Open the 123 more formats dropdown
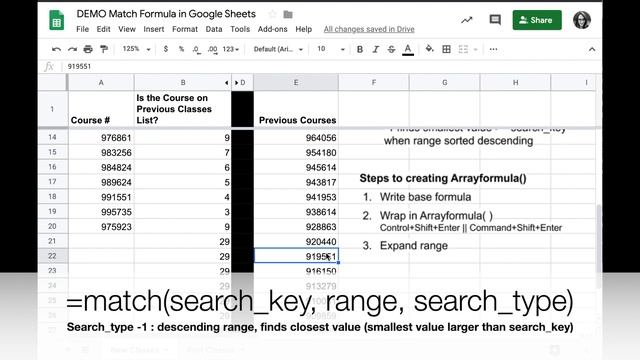Viewport: 640px width, 360px height. click(x=231, y=49)
